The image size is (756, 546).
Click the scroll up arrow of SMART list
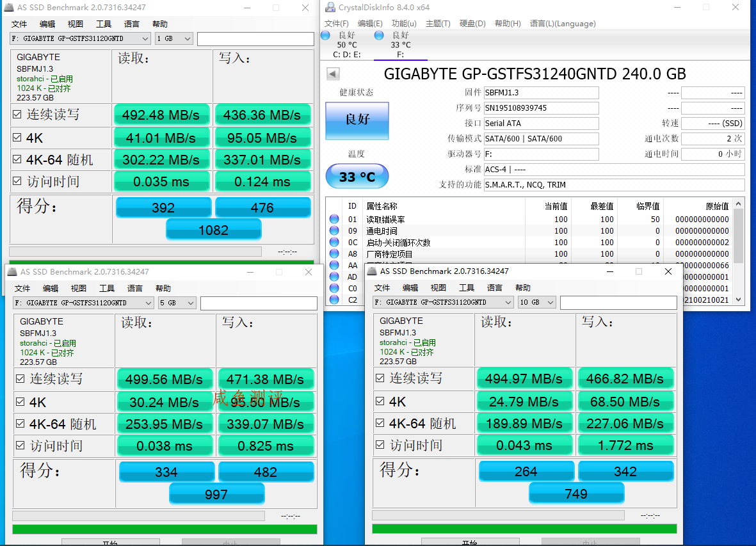tap(738, 204)
